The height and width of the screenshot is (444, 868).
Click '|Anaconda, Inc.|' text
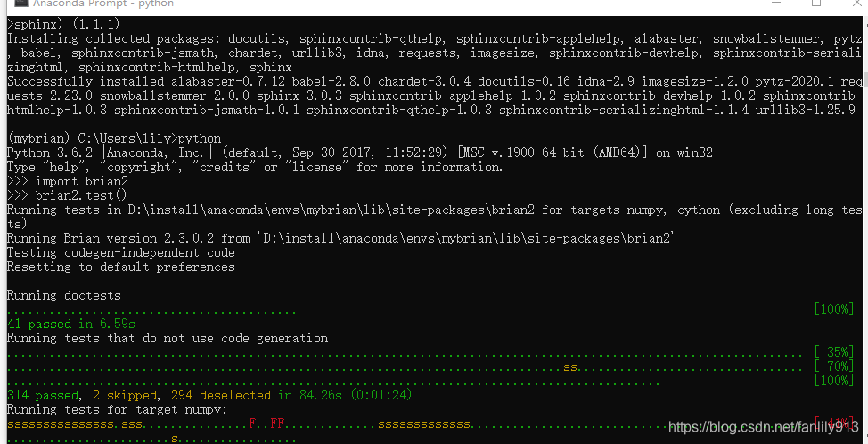click(159, 152)
